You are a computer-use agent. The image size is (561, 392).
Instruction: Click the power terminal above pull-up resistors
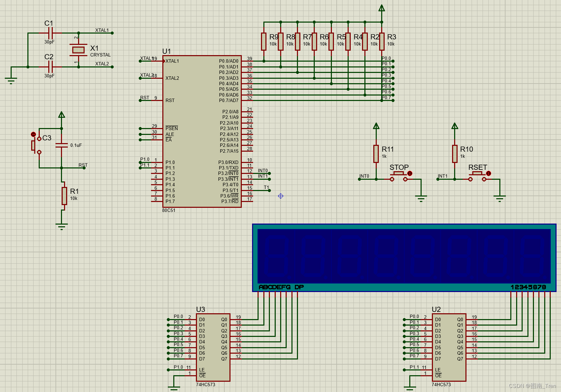[382, 8]
